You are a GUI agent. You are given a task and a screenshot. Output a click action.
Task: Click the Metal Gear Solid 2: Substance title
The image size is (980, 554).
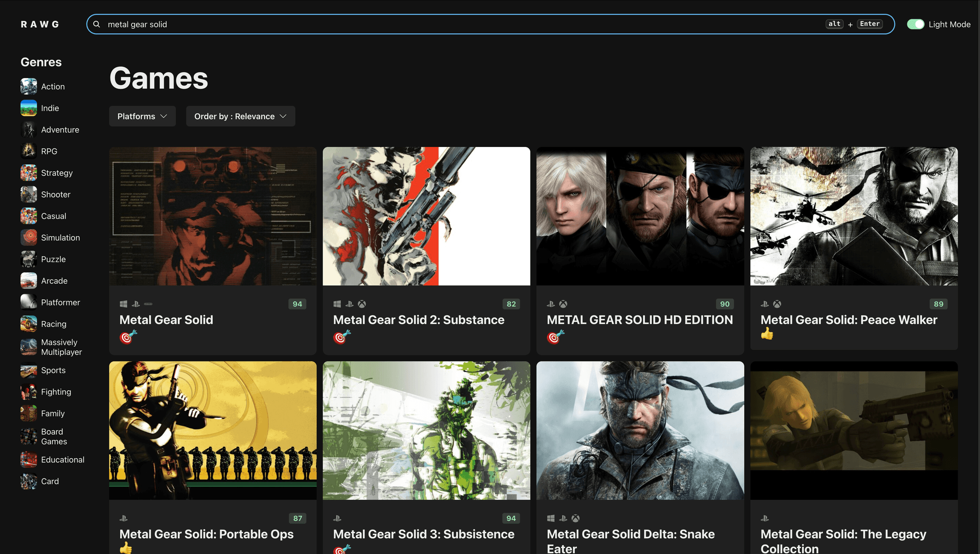click(x=419, y=320)
